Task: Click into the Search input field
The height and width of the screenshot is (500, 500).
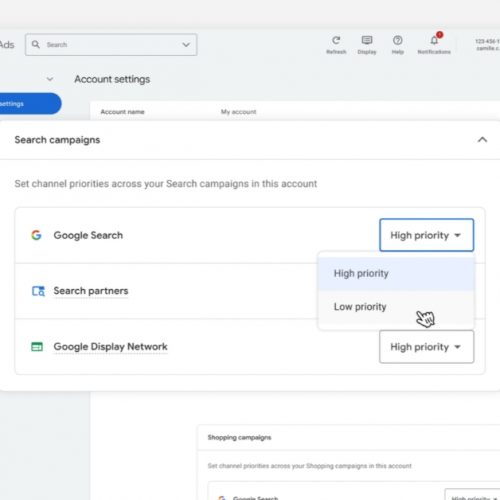Action: point(111,45)
